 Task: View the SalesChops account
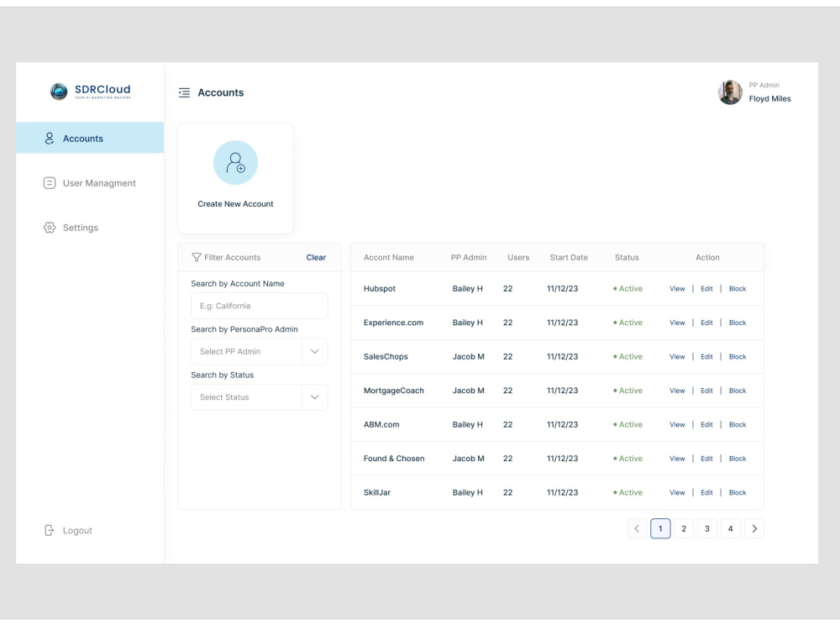(x=677, y=357)
